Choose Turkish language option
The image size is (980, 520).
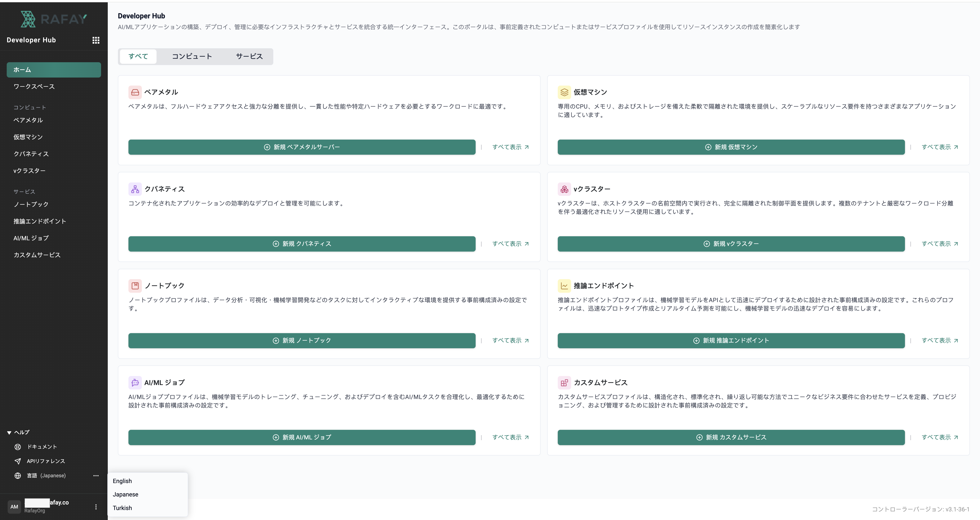pyautogui.click(x=122, y=508)
